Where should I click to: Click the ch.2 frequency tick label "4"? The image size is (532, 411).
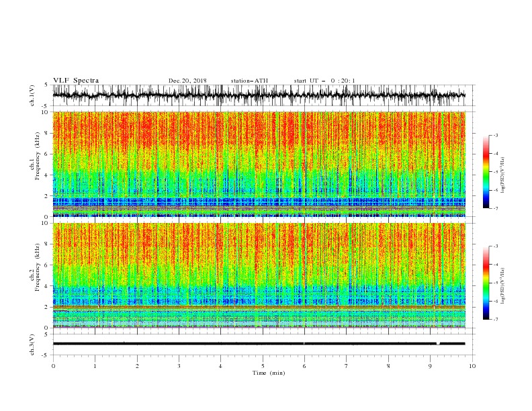(x=47, y=286)
